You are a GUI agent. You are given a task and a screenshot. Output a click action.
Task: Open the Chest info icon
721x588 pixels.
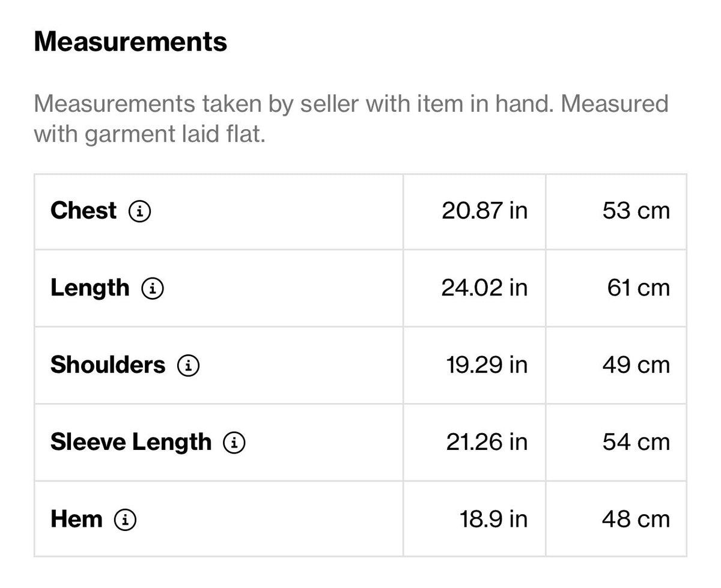[x=140, y=211]
